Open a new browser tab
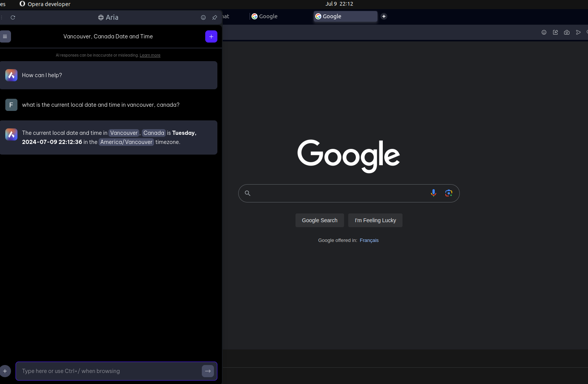 (x=384, y=16)
